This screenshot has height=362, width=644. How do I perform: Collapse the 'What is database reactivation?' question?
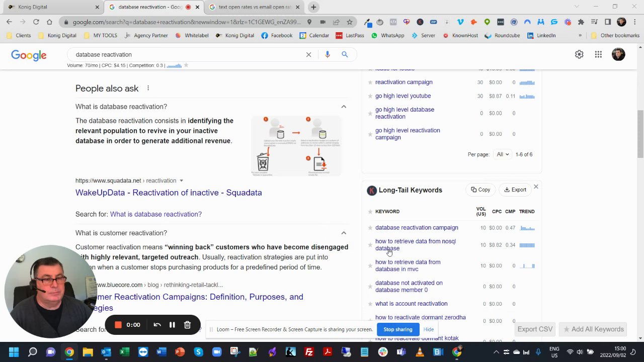[x=344, y=107]
